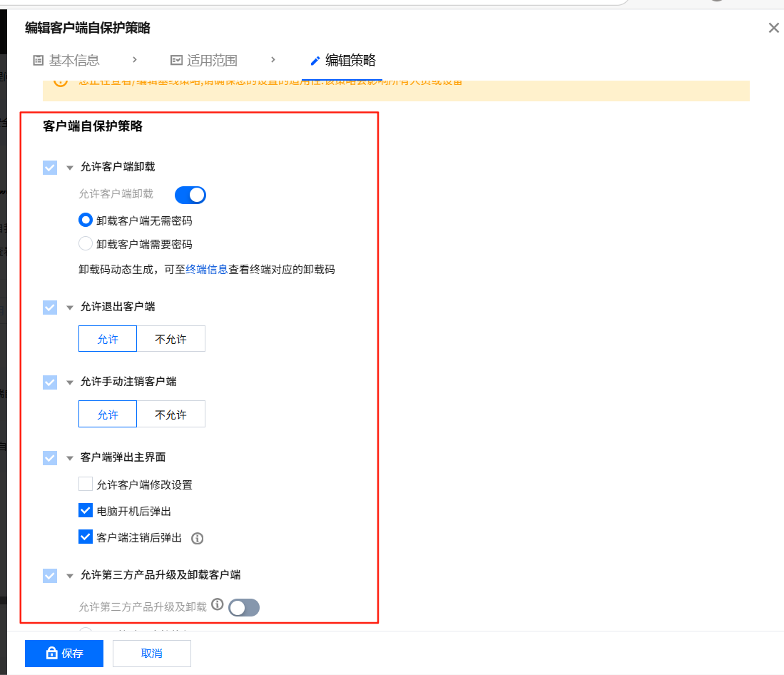
Task: Enable the 允许客户端修改设置 checkbox
Action: 86,484
